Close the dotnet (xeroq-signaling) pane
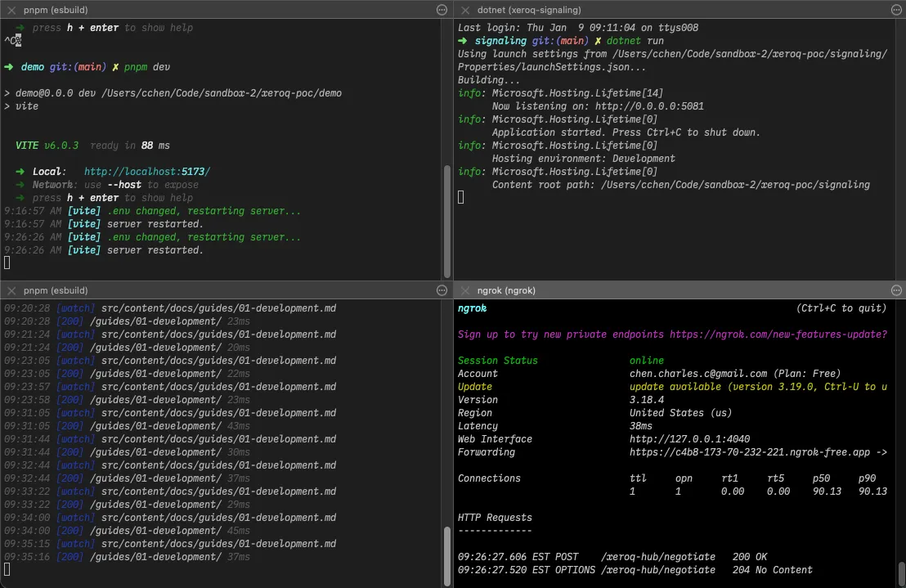This screenshot has width=906, height=588. [465, 10]
